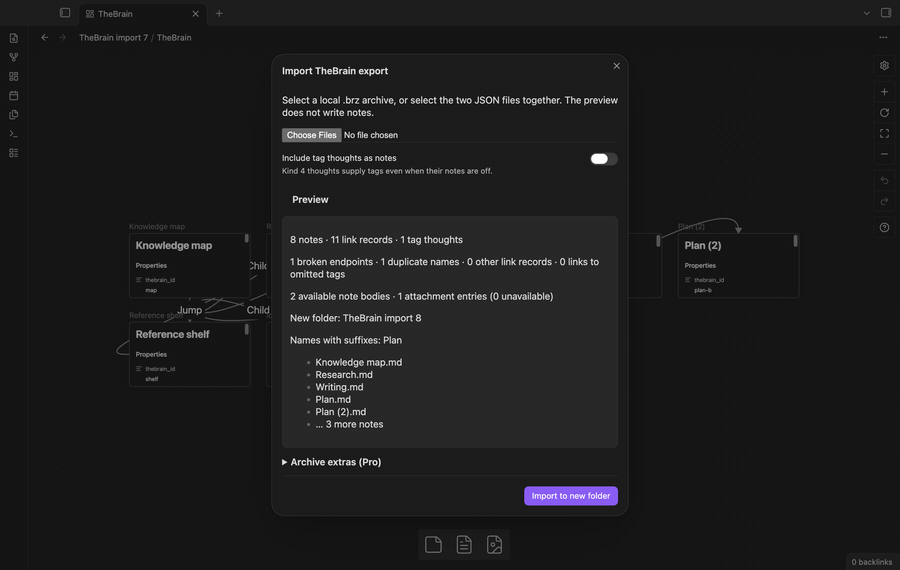
Task: Click the checklist icon at ribbon bottom
Action: click(14, 153)
